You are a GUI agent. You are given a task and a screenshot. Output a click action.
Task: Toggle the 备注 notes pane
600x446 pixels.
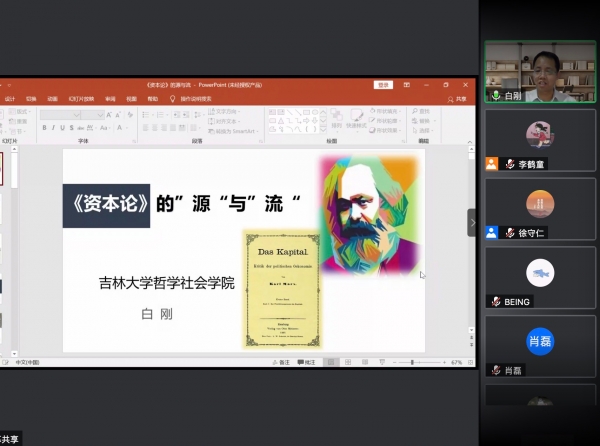click(280, 362)
